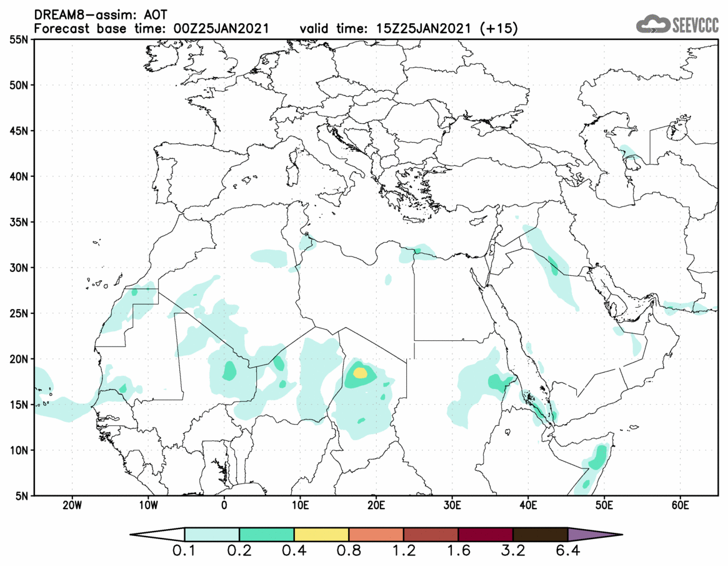Image resolution: width=728 pixels, height=566 pixels.
Task: Click the 0 longitude axis label
Action: pos(224,505)
